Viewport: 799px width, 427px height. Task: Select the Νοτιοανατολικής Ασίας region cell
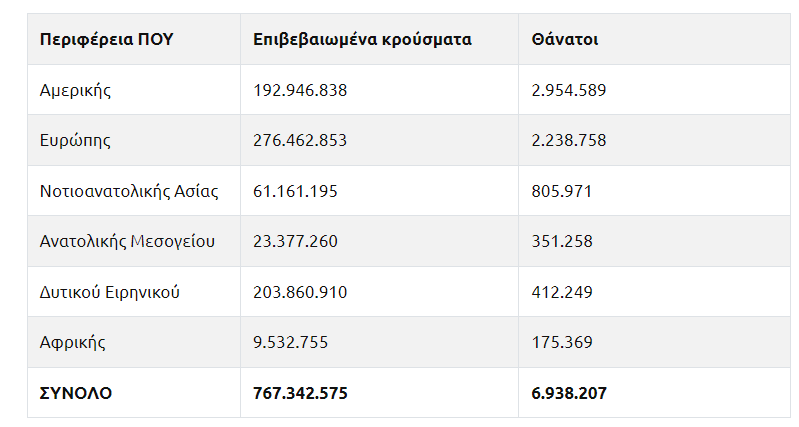(129, 191)
